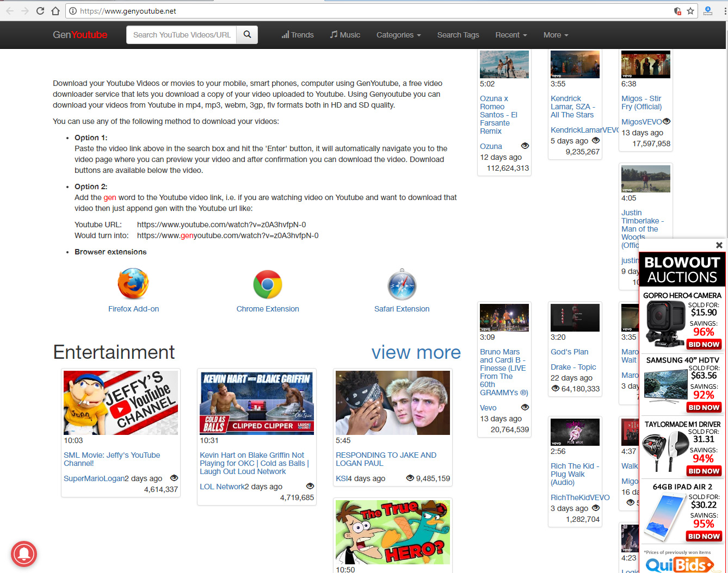Click the red notification bell icon
The width and height of the screenshot is (728, 573).
(x=24, y=554)
